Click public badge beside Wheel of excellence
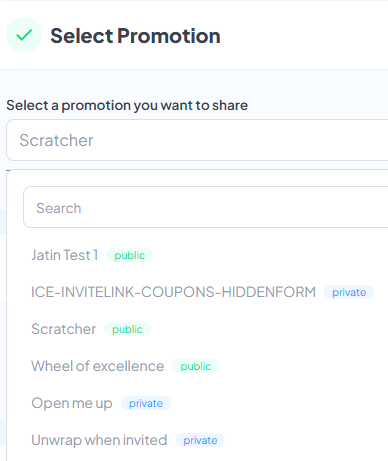 (196, 366)
